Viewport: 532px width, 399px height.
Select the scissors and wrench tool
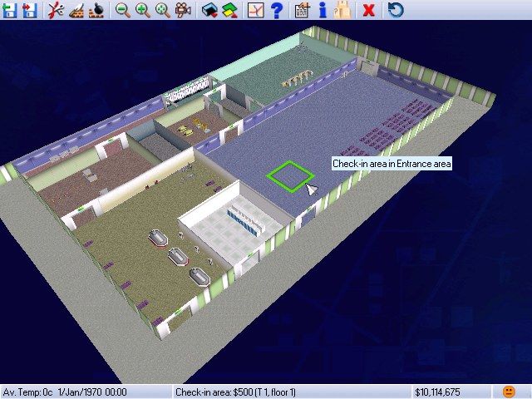pos(56,10)
